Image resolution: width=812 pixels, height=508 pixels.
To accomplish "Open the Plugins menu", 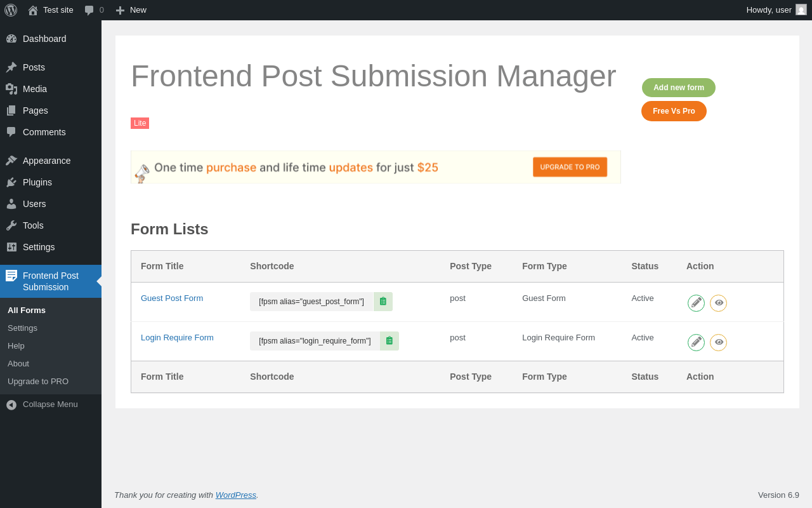I will [37, 182].
